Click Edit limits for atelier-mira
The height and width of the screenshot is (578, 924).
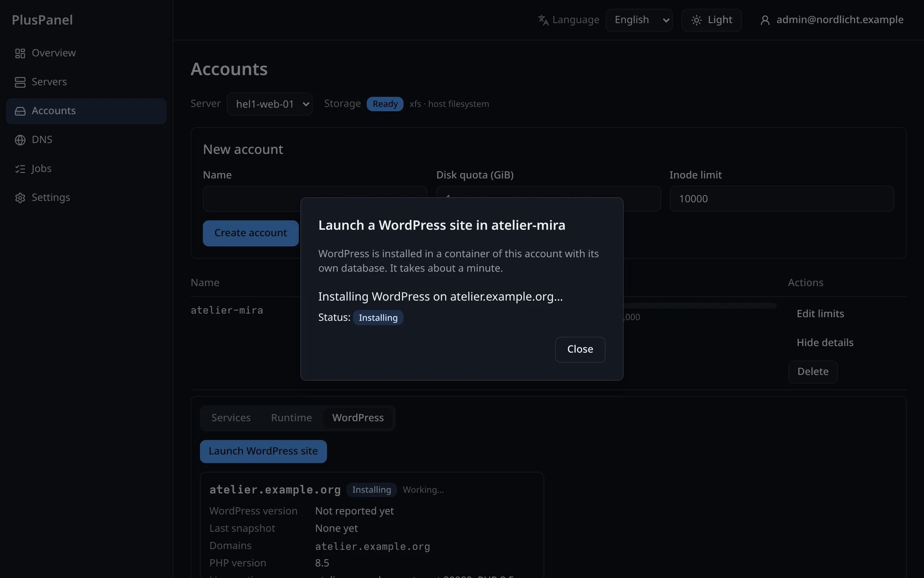820,314
